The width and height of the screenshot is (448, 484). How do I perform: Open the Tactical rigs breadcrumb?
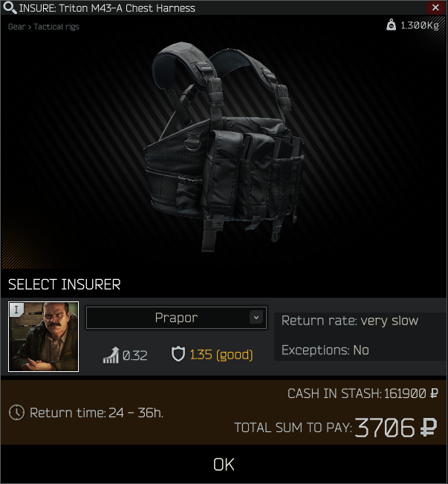pyautogui.click(x=56, y=27)
